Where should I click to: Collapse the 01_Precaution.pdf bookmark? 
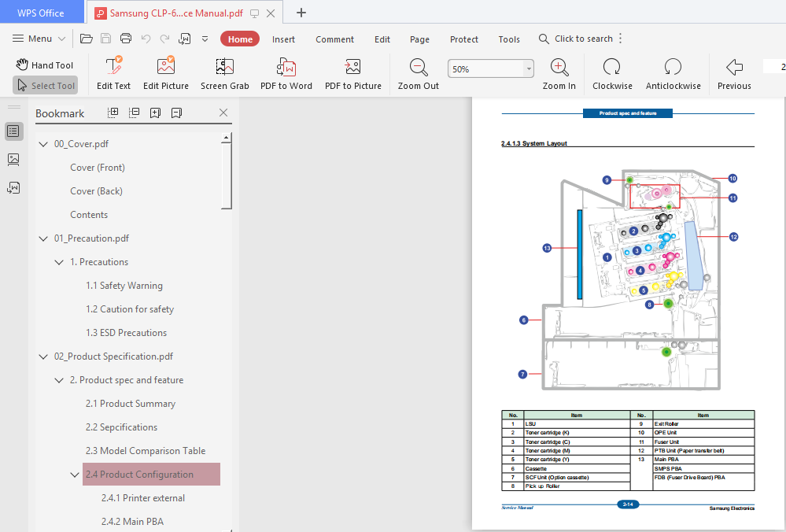[x=43, y=238]
